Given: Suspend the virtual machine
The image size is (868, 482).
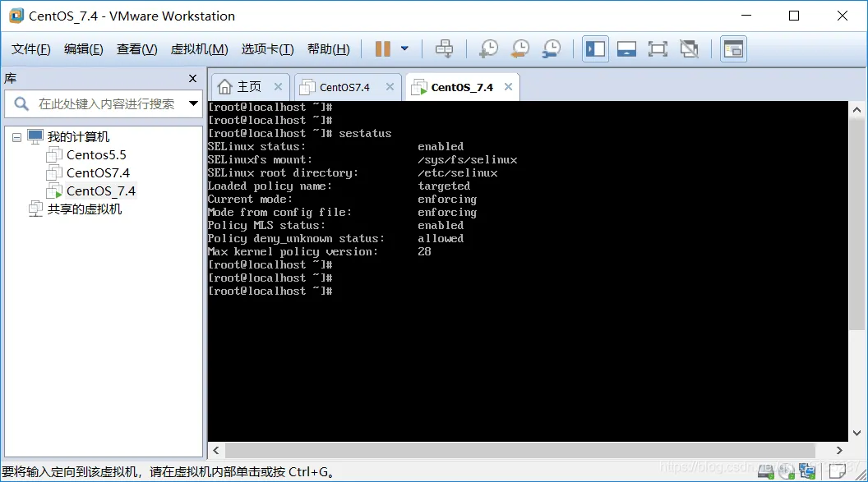Looking at the screenshot, I should 384,49.
